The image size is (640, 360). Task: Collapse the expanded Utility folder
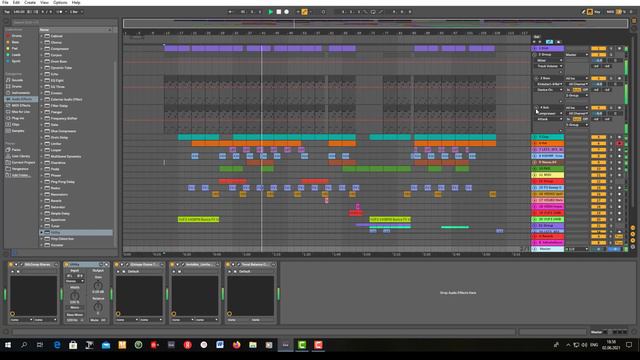[x=42, y=232]
